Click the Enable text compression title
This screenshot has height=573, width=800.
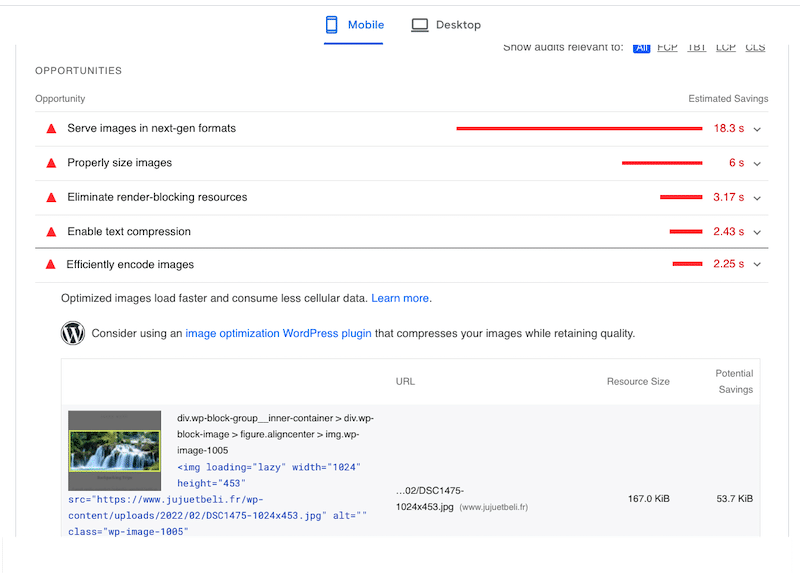click(129, 232)
